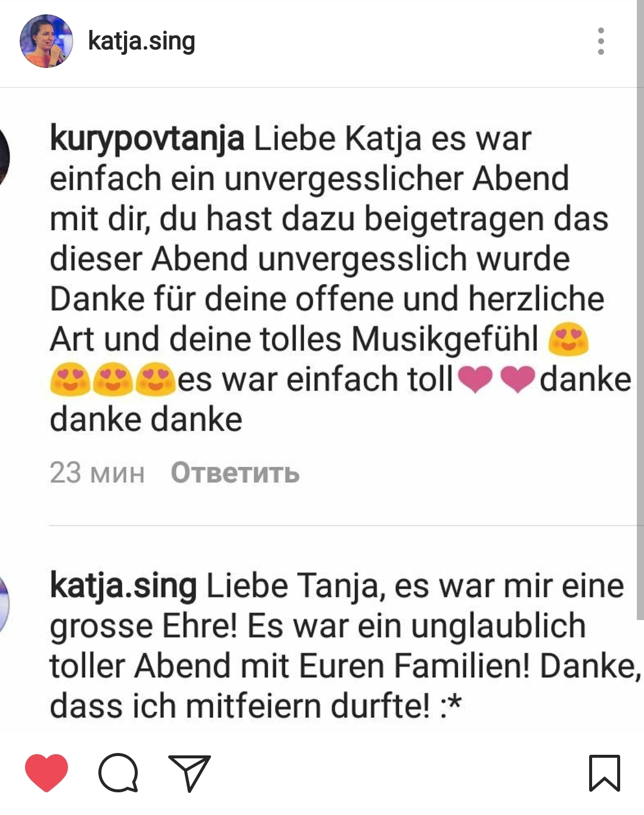Tap the danke danke line of comment

[146, 420]
